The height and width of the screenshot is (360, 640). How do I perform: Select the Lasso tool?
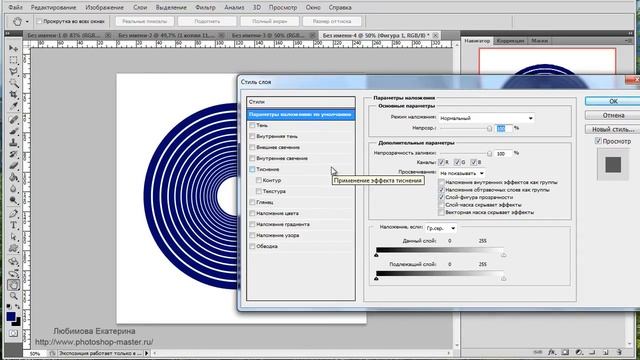coord(13,71)
